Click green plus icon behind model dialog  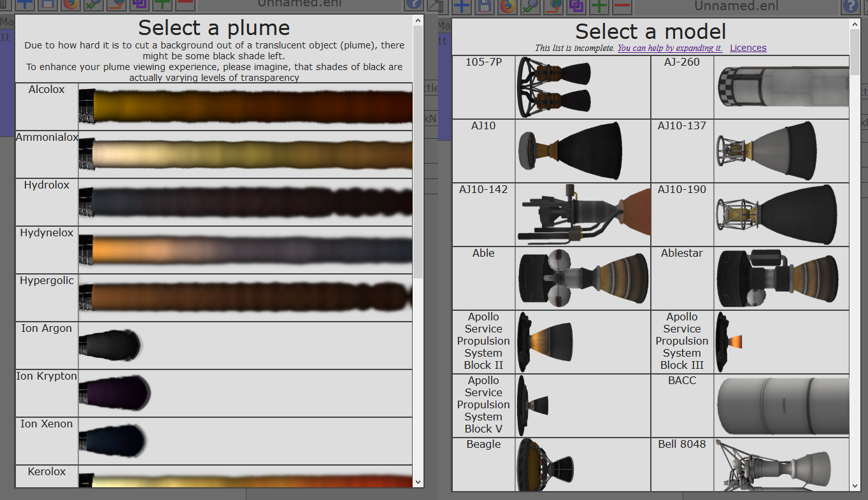(599, 7)
